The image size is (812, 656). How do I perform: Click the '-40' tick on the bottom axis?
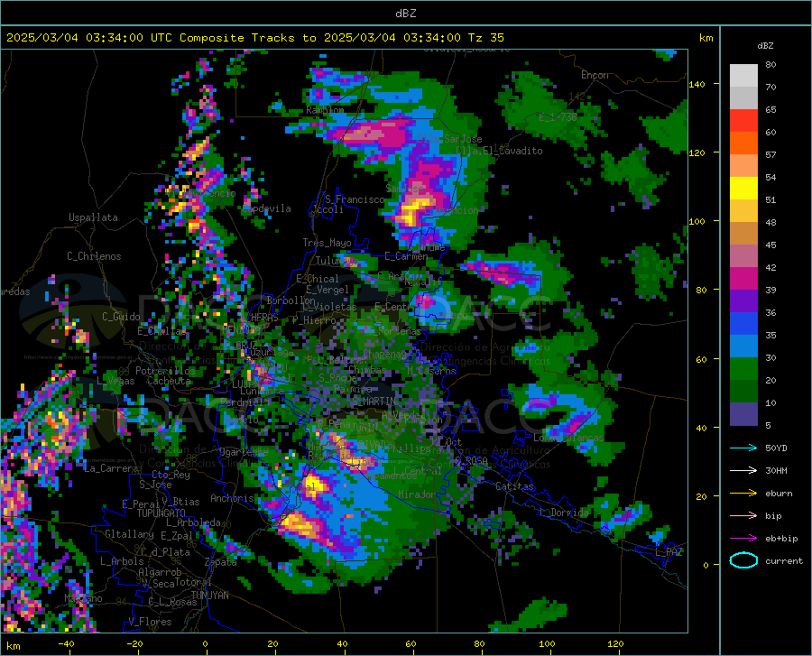66,643
